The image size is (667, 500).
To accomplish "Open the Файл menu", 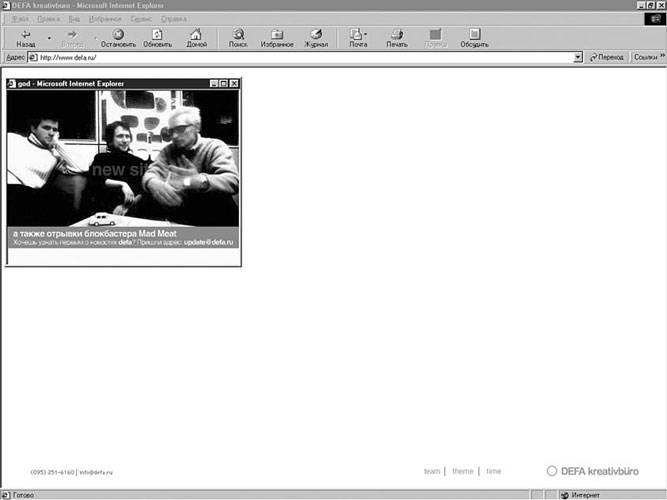I will (20, 19).
